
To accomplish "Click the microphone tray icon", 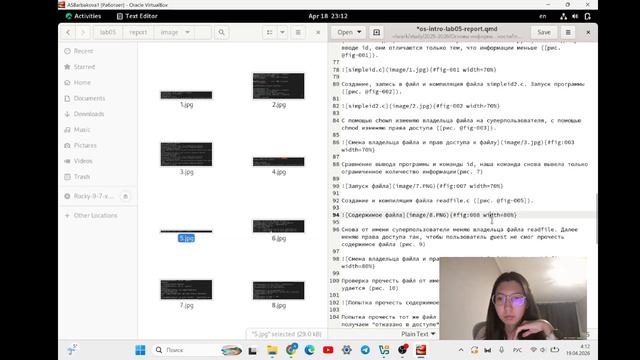I will pos(501,350).
